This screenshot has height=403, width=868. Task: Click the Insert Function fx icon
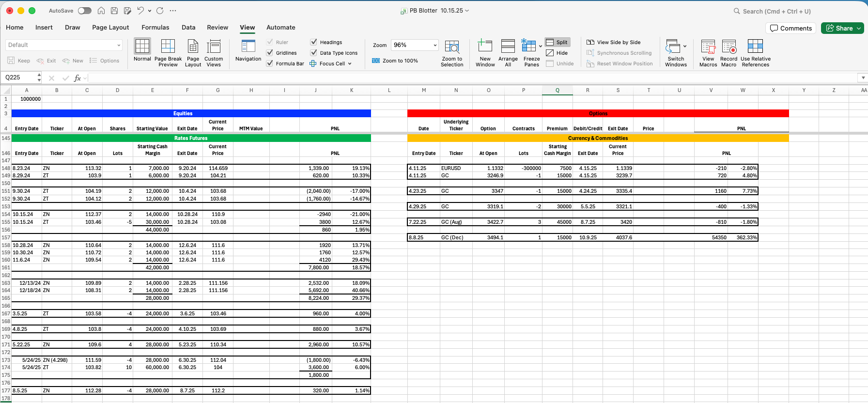pyautogui.click(x=77, y=77)
